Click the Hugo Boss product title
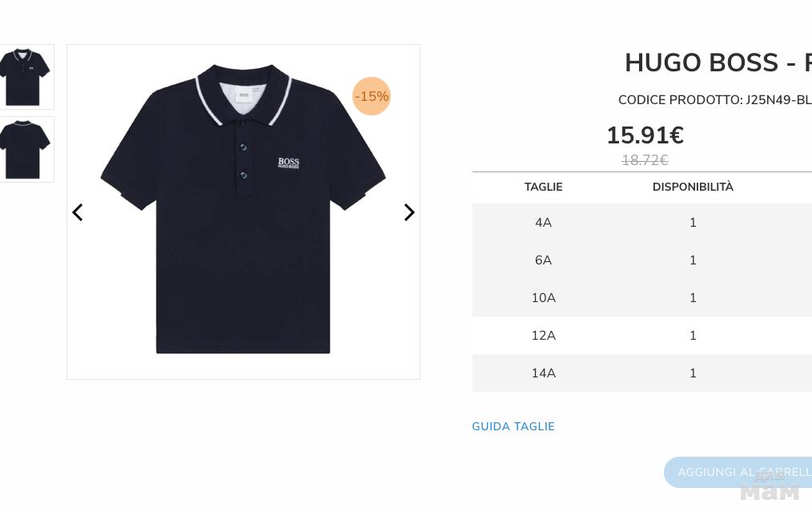Screen dimensions: 812x512 [x=718, y=62]
